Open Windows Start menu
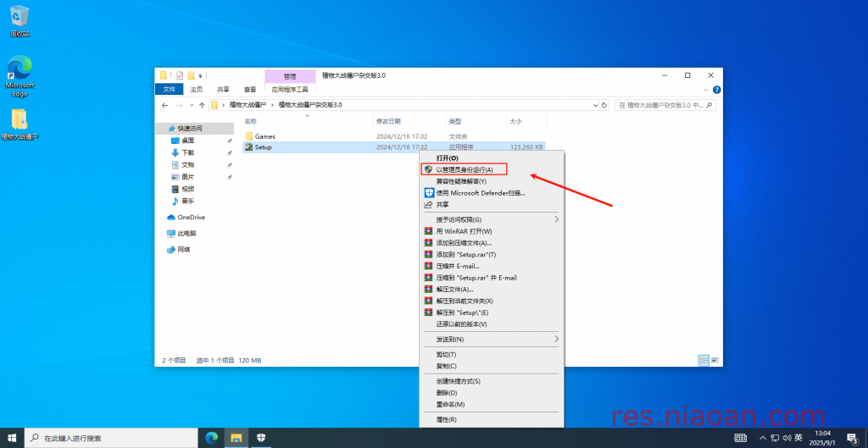This screenshot has height=448, width=868. click(12, 438)
